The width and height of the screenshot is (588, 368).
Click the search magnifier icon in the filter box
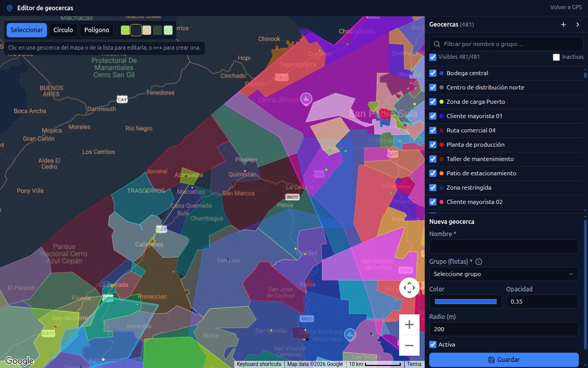[436, 44]
